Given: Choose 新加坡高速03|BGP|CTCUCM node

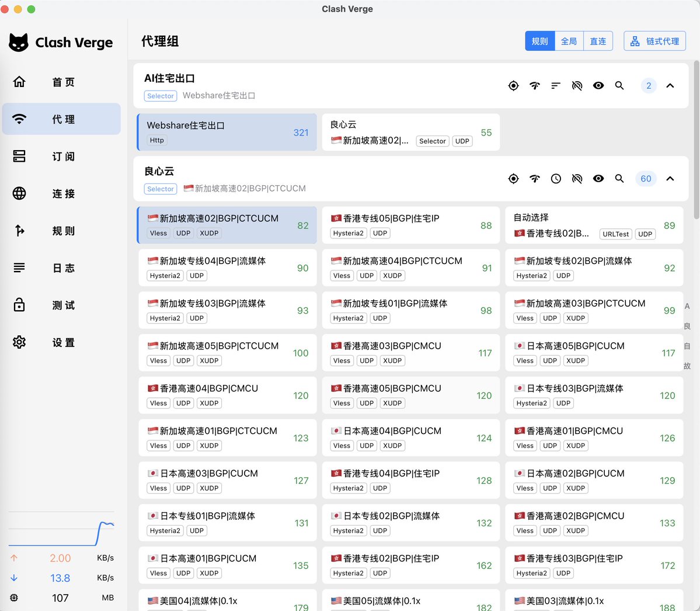Looking at the screenshot, I should (x=594, y=310).
